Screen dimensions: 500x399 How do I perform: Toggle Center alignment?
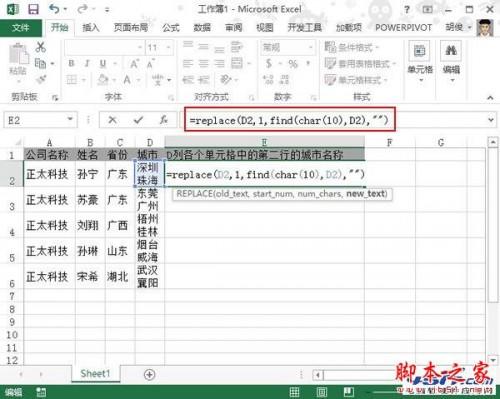click(x=203, y=63)
